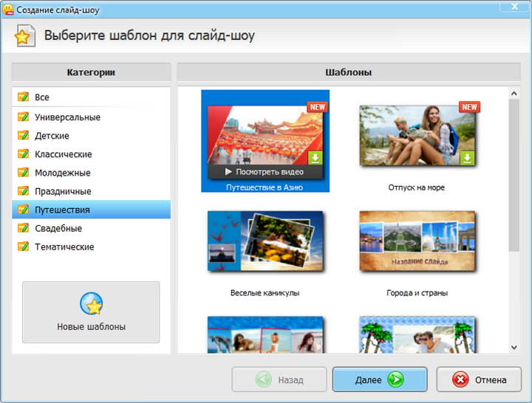
Task: Select the Все category
Action: (92, 97)
